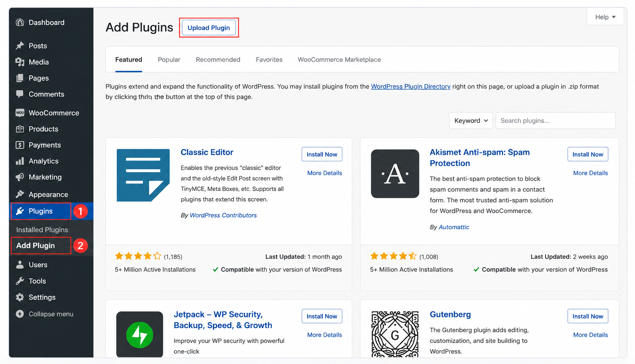
Task: Click the WooCommerce logo icon
Action: [20, 112]
